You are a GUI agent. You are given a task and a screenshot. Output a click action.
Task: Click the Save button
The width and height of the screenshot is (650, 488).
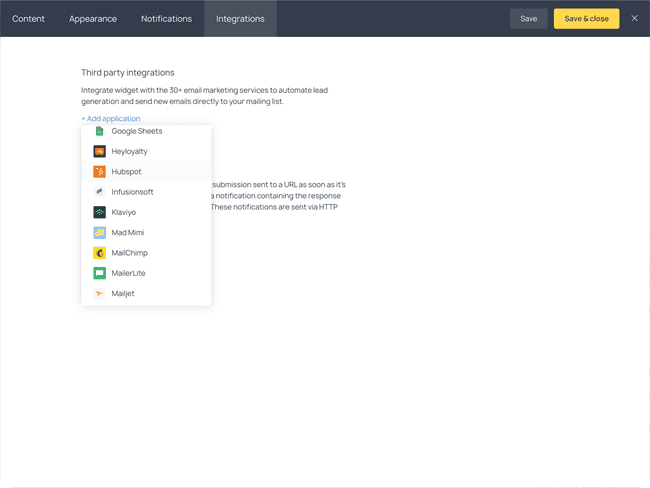(529, 19)
